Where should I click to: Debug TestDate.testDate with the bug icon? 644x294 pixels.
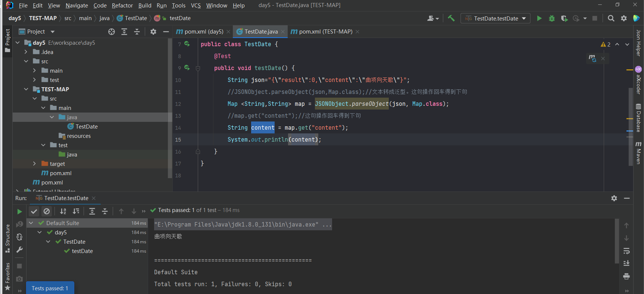552,18
